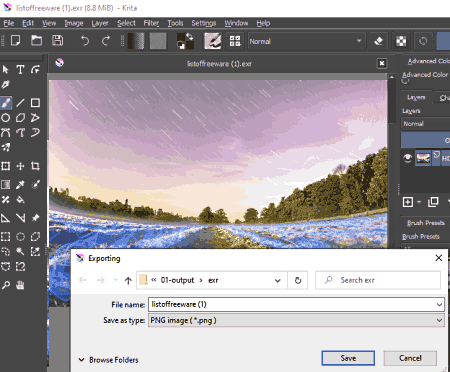Select the Dynamic Brush tool
This screenshot has height=372, width=450.
coord(35,133)
